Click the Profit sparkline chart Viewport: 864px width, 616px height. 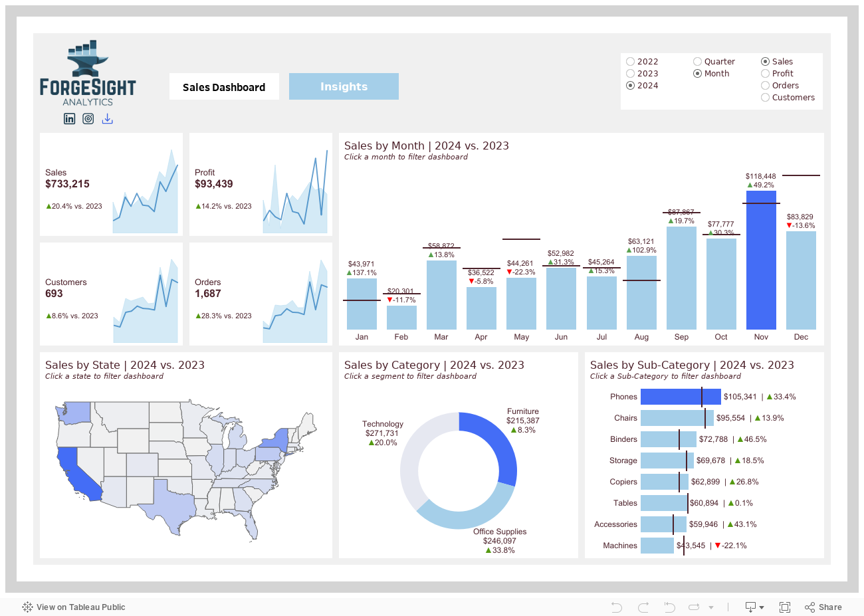pos(295,191)
